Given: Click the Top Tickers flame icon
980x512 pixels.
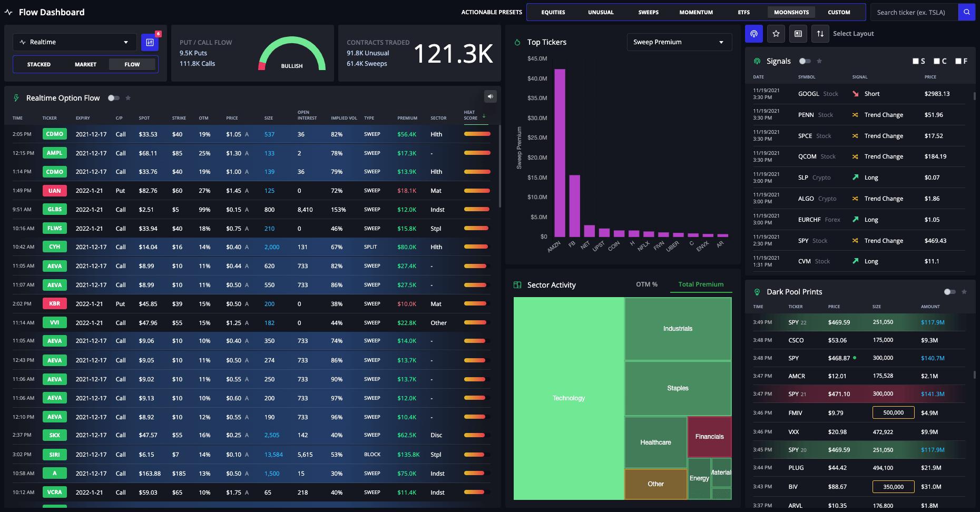Looking at the screenshot, I should [x=517, y=42].
